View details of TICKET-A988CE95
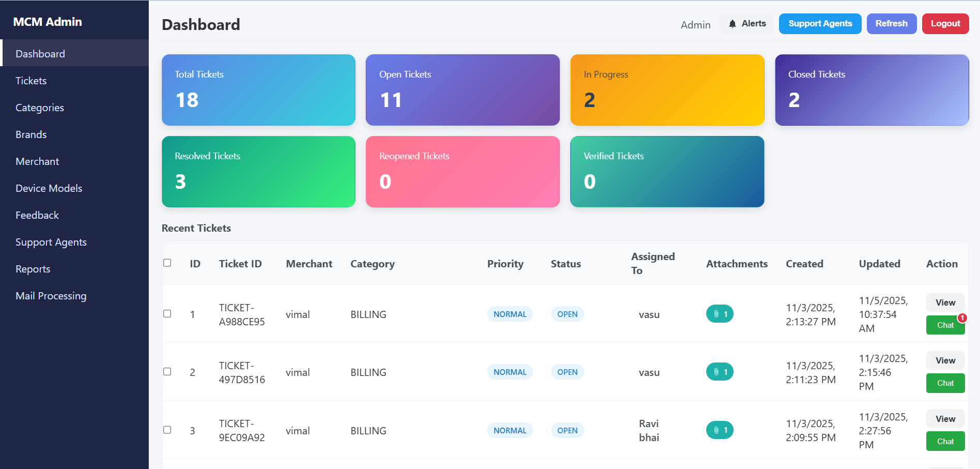 click(x=945, y=302)
